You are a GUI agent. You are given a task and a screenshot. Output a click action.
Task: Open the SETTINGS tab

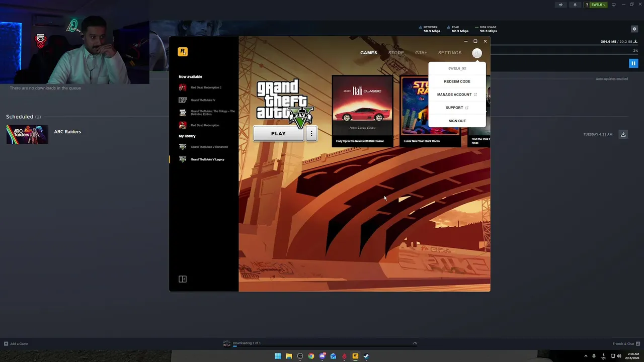click(450, 53)
